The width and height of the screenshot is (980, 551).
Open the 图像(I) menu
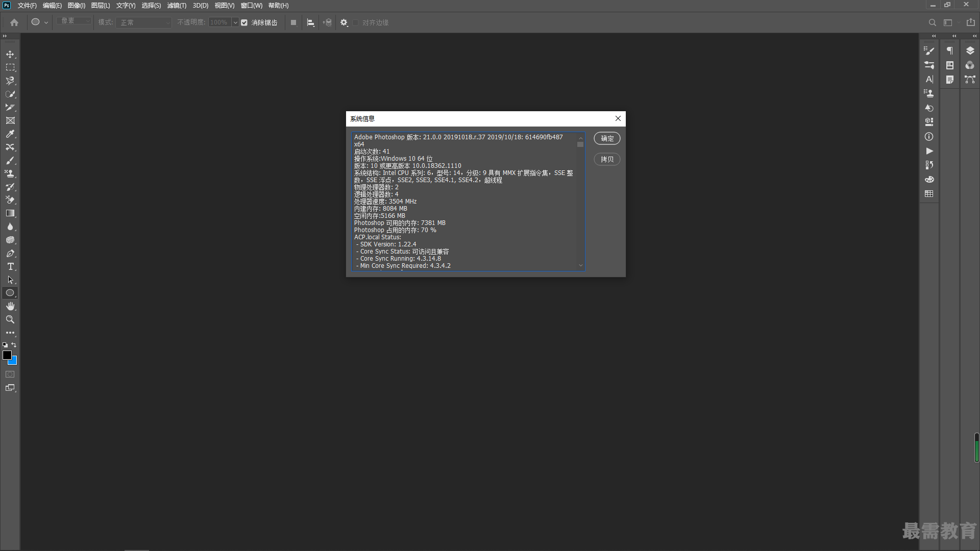point(77,6)
